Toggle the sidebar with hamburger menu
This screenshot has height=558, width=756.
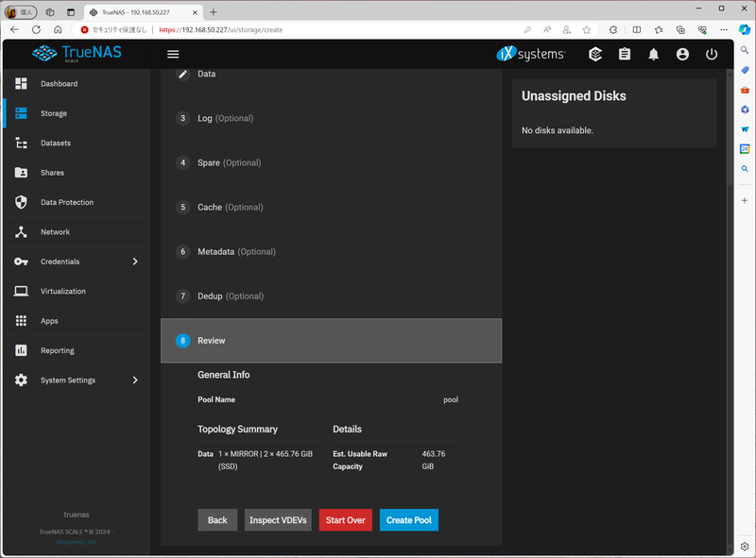[x=173, y=54]
